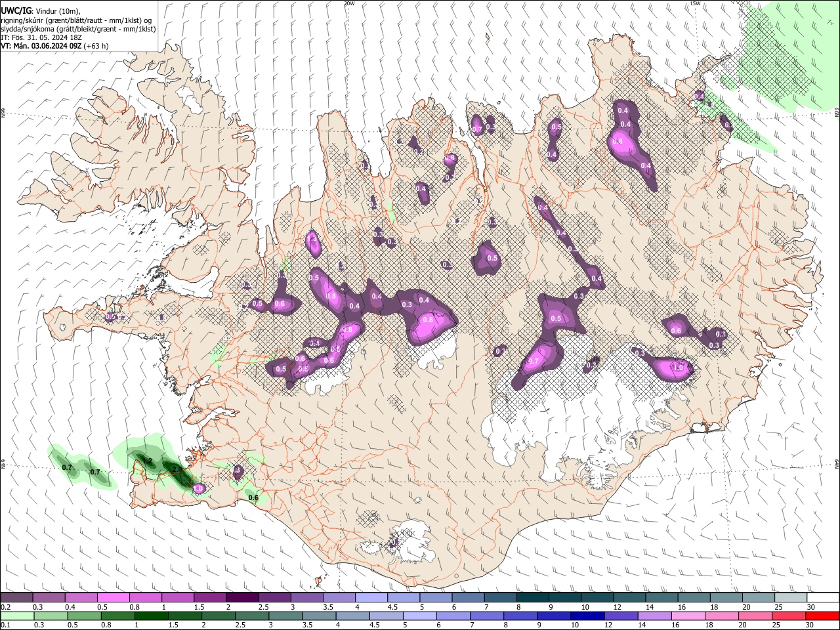Select the pale violet 14 rain legend swatch
This screenshot has width=840, height=630.
click(x=654, y=616)
